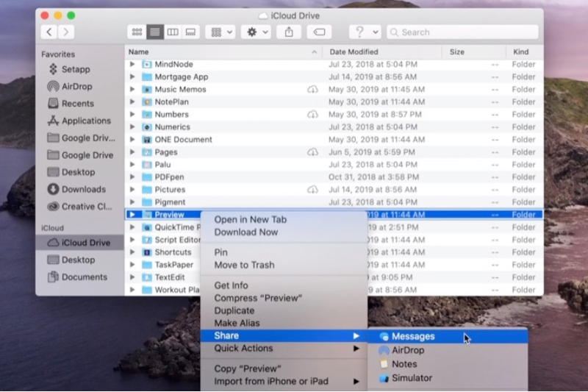Image resolution: width=588 pixels, height=392 pixels.
Task: Download Pictures folder via cloud icon
Action: pyautogui.click(x=312, y=190)
